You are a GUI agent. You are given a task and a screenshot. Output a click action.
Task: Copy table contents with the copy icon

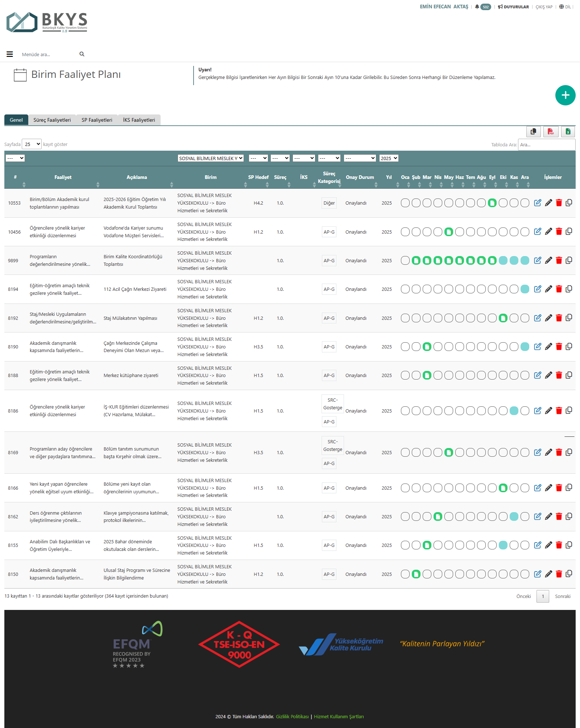tap(533, 131)
